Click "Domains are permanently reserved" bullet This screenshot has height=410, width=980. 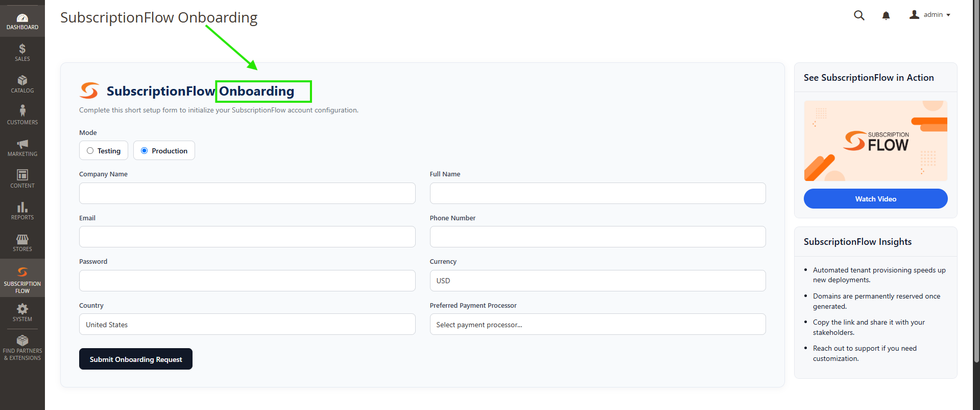[x=876, y=301]
